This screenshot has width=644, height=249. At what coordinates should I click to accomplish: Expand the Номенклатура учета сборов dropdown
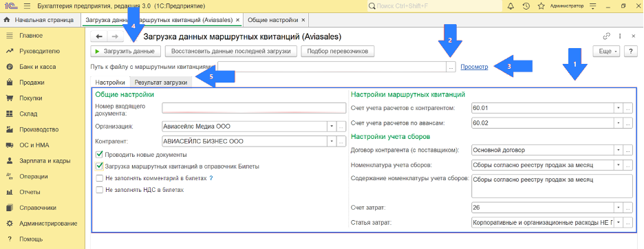tap(619, 165)
